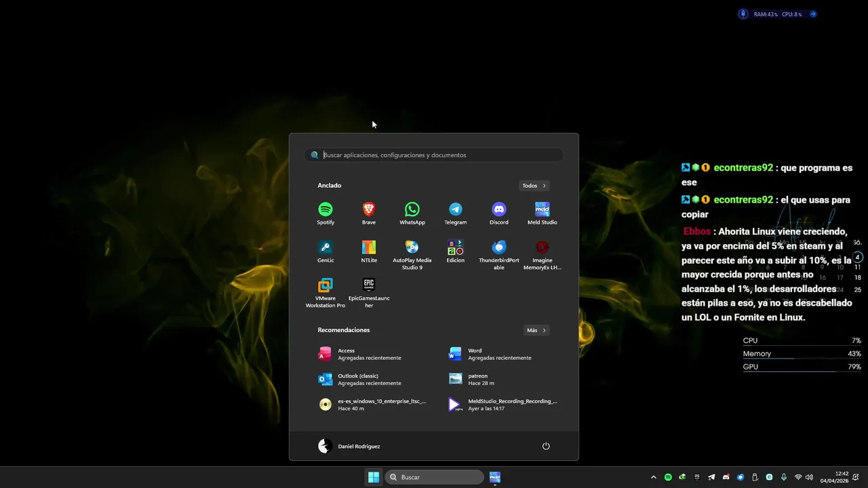Viewport: 868px width, 488px height.
Task: Focus the Start menu search field
Action: pos(434,155)
